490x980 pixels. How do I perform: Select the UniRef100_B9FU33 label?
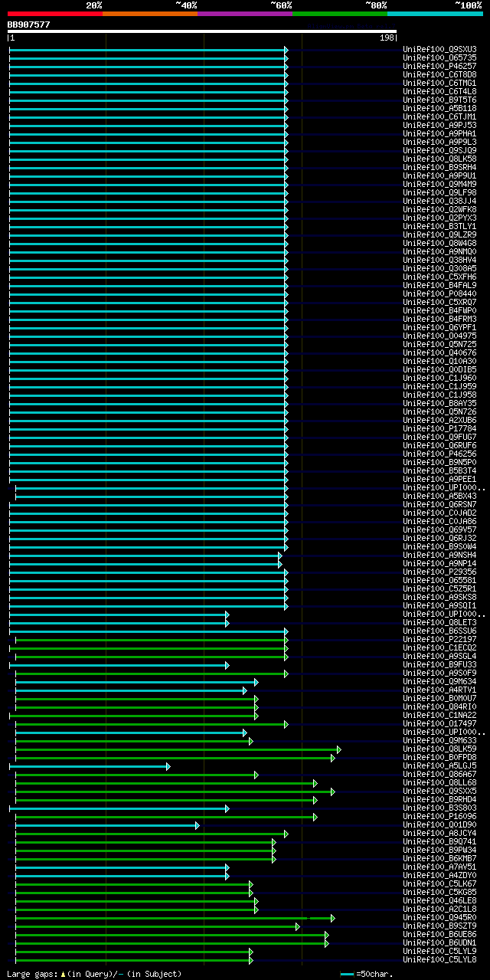pos(439,664)
